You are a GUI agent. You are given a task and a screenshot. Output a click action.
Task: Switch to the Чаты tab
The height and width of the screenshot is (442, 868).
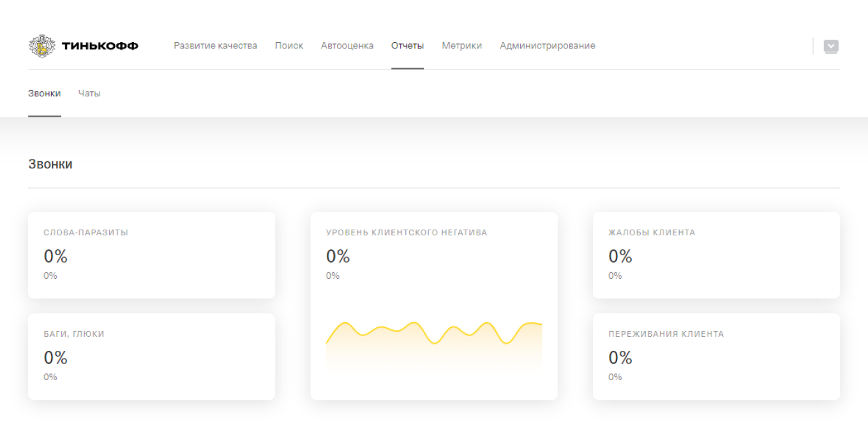tap(89, 94)
